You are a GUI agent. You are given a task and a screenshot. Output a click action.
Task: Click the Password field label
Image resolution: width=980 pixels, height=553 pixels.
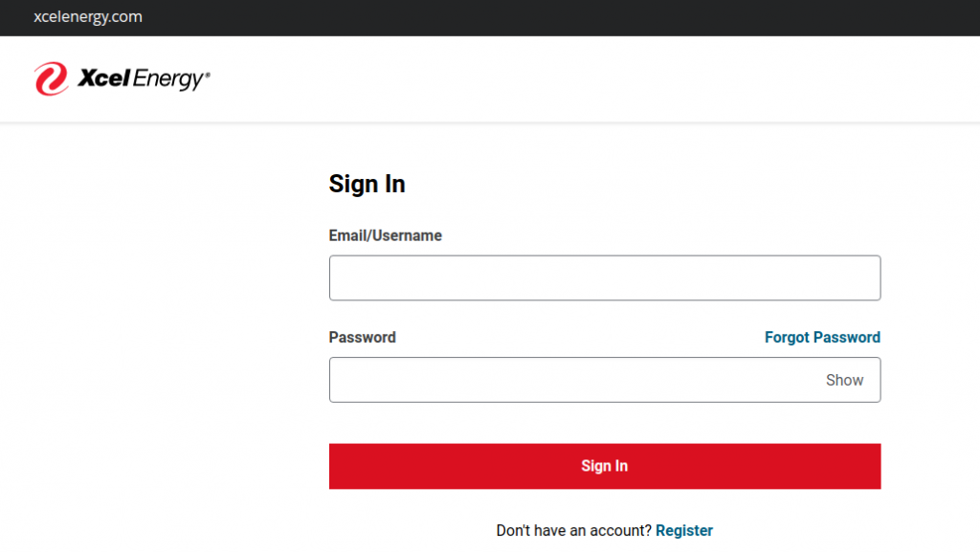[362, 337]
